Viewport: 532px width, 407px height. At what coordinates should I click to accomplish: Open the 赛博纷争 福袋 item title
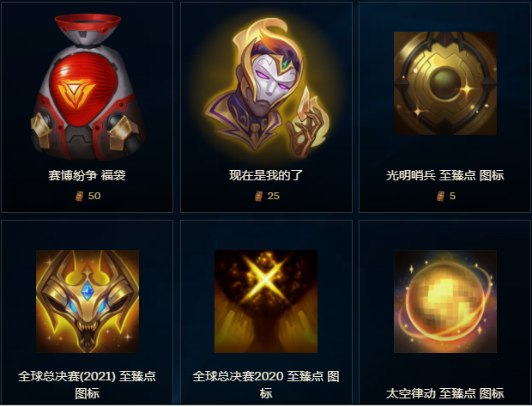point(87,175)
